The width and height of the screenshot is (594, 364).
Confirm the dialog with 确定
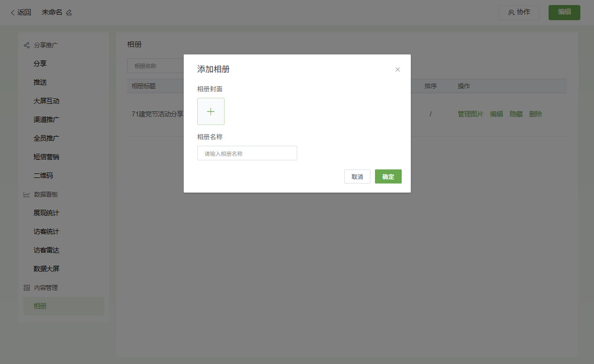pos(388,176)
